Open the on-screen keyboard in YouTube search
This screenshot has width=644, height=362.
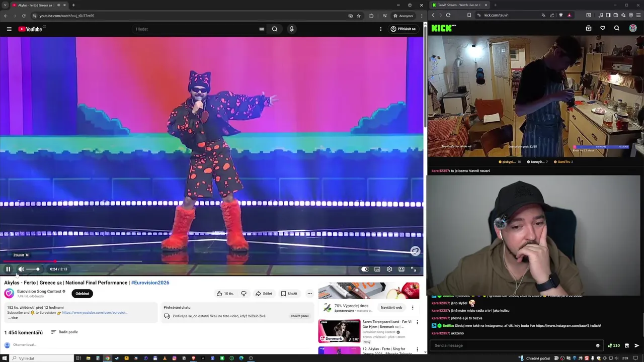[262, 29]
